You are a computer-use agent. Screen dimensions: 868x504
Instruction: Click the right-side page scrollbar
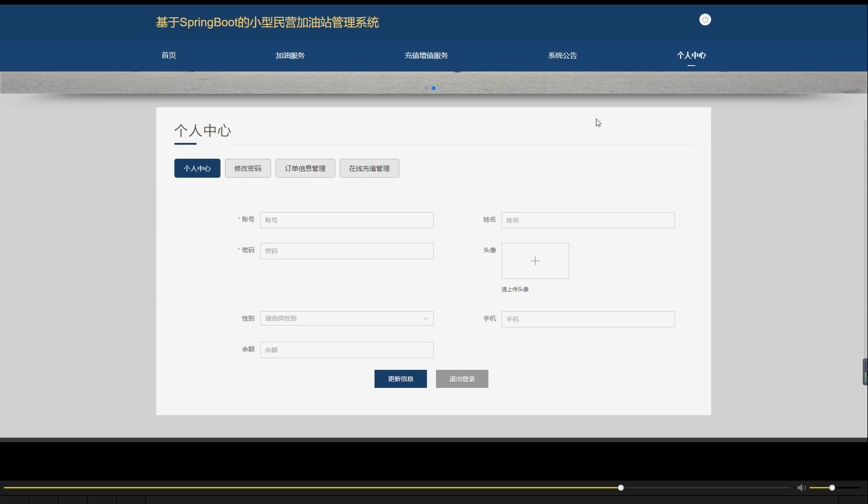(x=865, y=371)
